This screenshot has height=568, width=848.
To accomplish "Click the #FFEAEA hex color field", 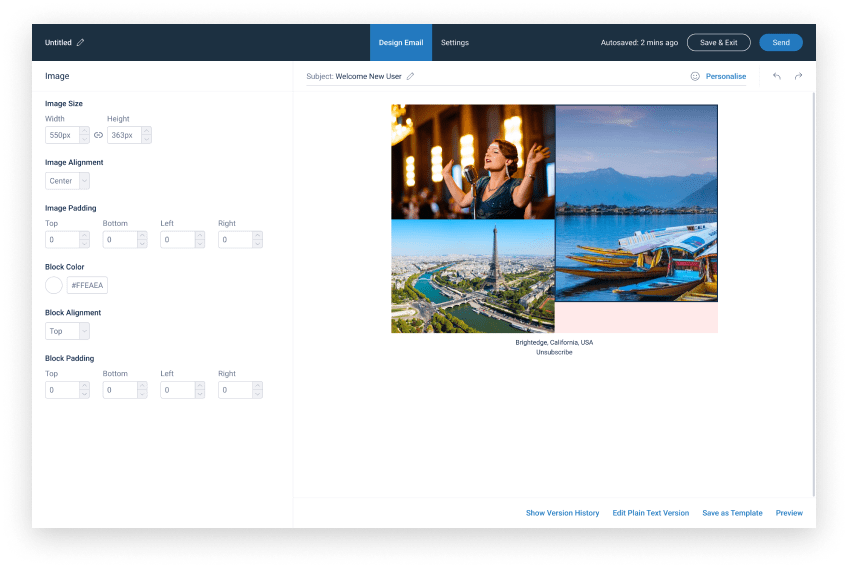I will (87, 285).
